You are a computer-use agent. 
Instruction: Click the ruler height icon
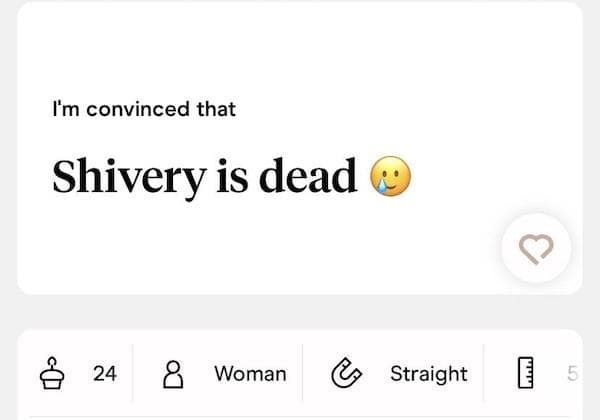(x=525, y=374)
